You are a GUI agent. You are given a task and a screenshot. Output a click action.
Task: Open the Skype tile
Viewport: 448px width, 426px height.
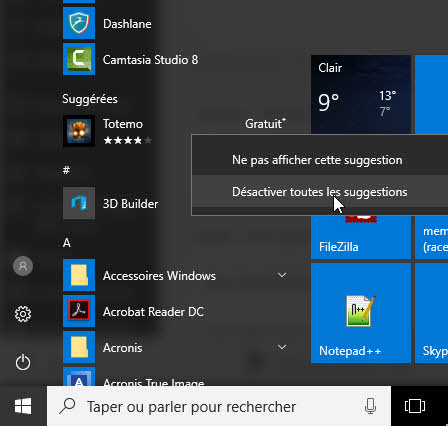pos(432,313)
